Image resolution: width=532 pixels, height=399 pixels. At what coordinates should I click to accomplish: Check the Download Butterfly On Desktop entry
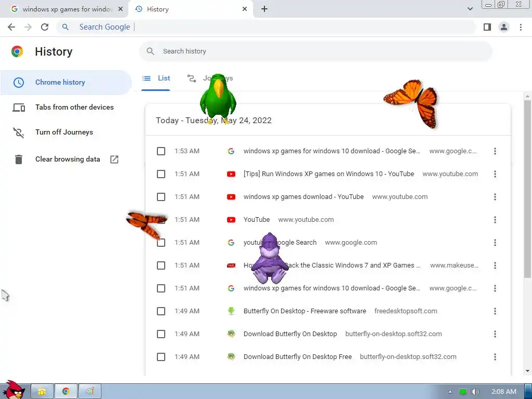coord(161,334)
